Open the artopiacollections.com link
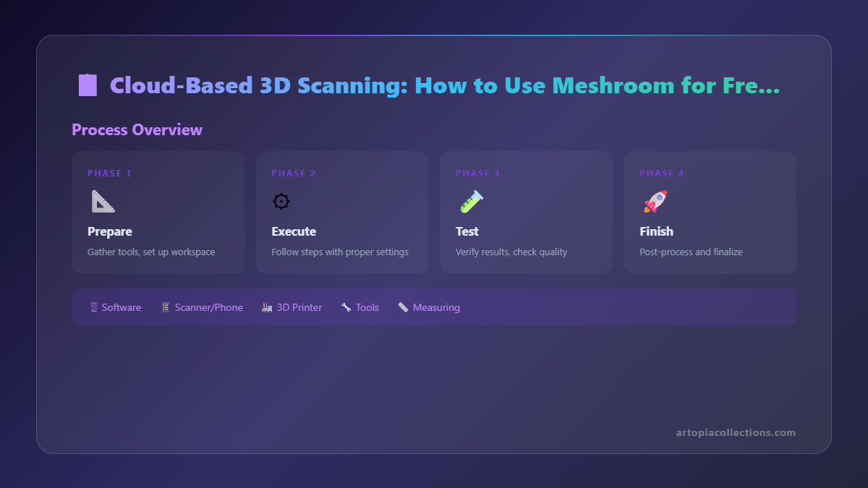The image size is (868, 488). 736,432
